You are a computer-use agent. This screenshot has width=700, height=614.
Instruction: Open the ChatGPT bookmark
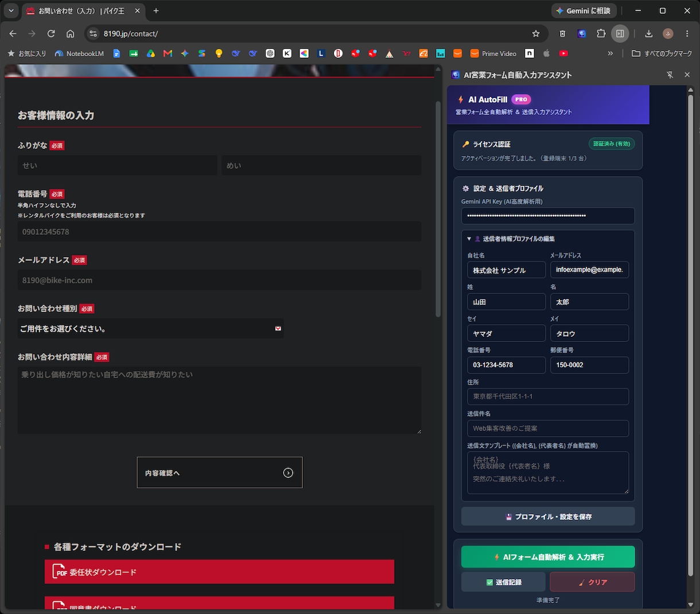pyautogui.click(x=270, y=53)
